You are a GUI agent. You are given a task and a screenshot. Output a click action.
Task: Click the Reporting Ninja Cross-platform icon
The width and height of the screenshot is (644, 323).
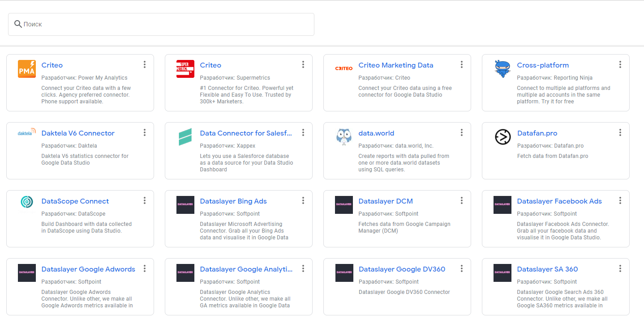(502, 69)
